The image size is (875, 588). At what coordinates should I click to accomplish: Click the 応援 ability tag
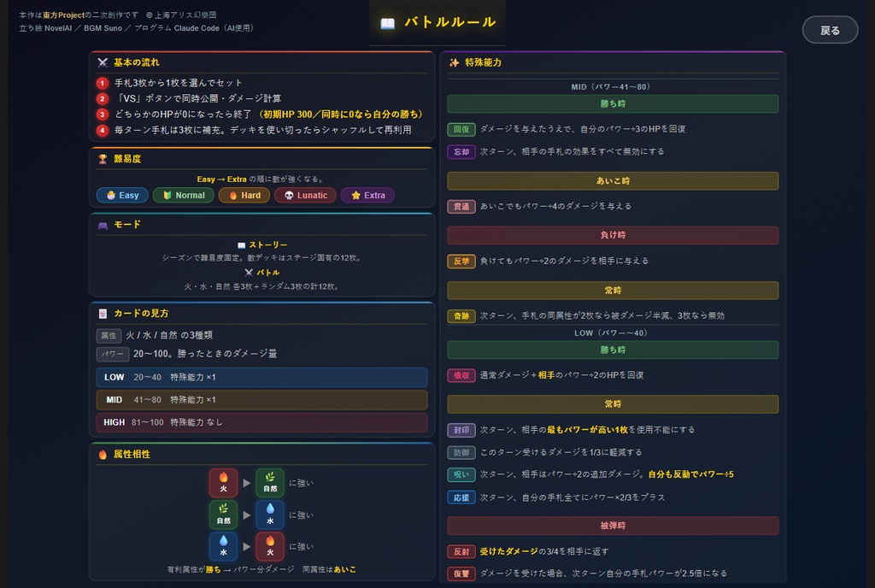461,497
